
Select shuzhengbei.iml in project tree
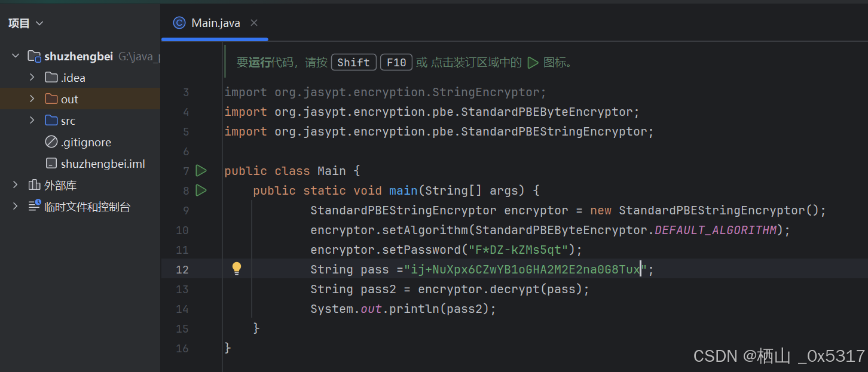(x=103, y=164)
